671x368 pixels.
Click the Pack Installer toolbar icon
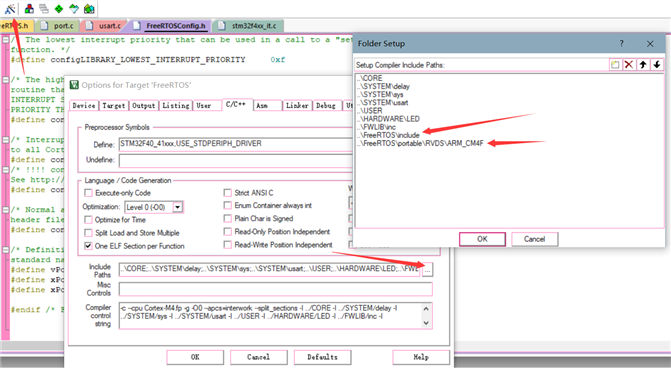(x=74, y=9)
